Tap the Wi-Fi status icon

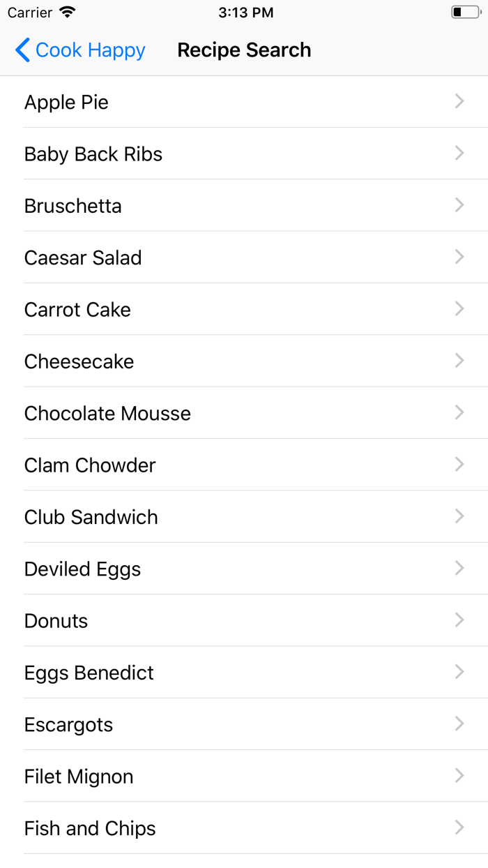68,13
